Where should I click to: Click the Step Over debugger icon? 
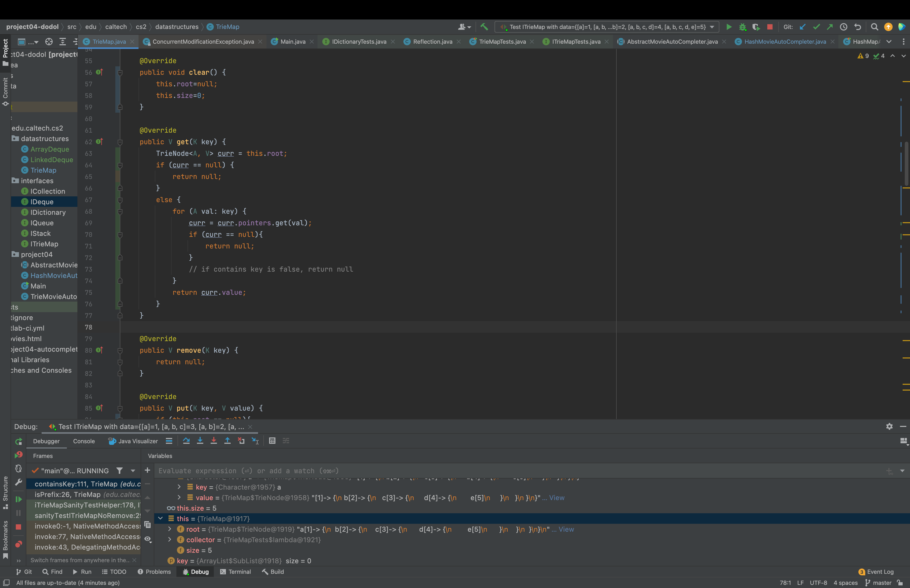186,441
